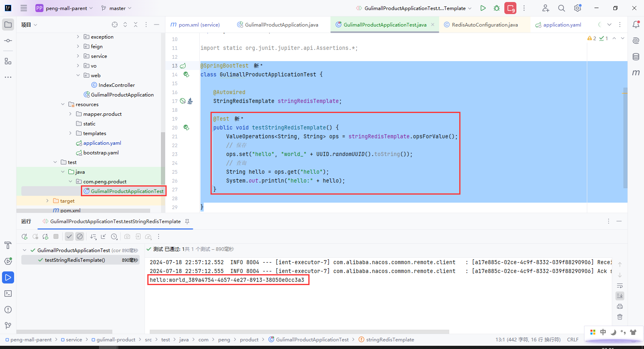This screenshot has height=349, width=644.
Task: Open the Problems tool window
Action: (8, 310)
